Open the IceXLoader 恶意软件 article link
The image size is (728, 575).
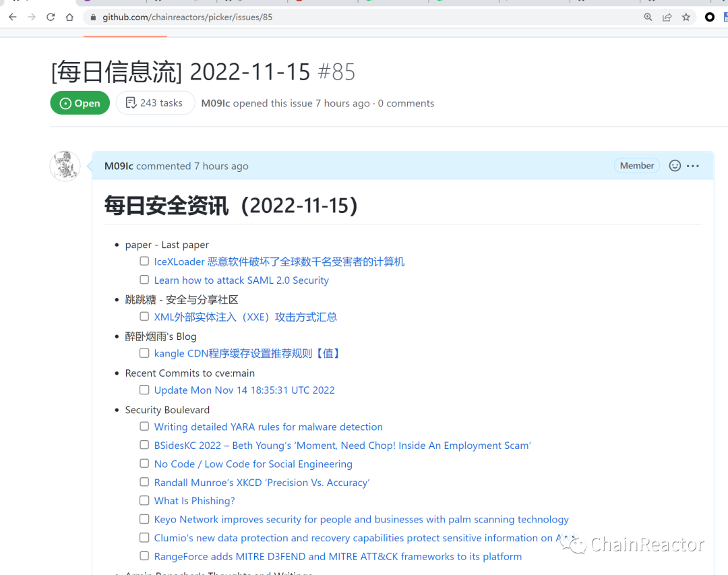[x=279, y=262]
